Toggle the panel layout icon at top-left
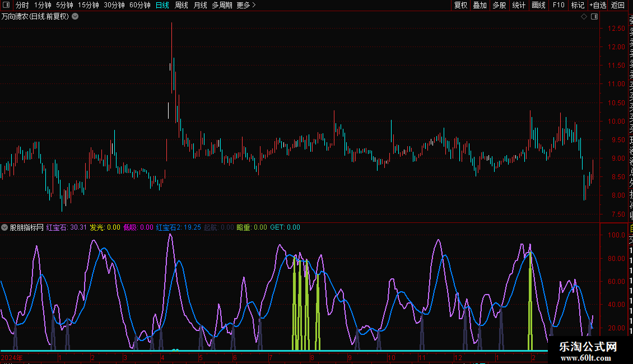 (x=6, y=5)
